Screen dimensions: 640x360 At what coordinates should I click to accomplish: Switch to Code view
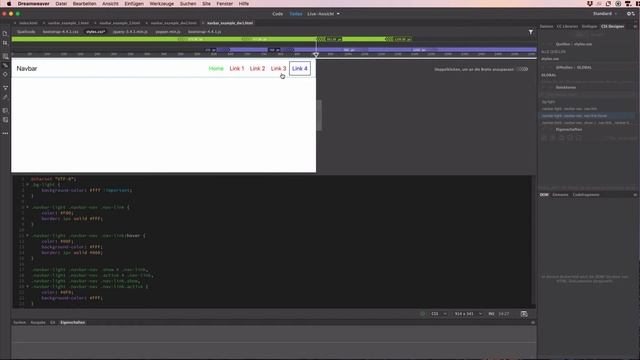click(278, 14)
